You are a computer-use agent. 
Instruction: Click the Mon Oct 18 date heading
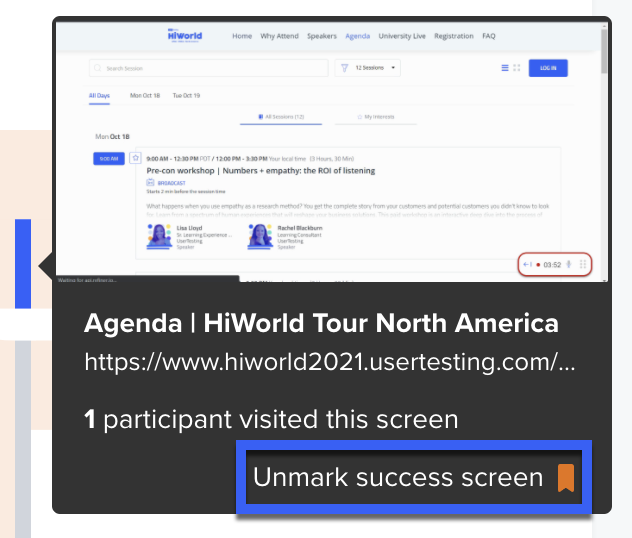pos(112,137)
